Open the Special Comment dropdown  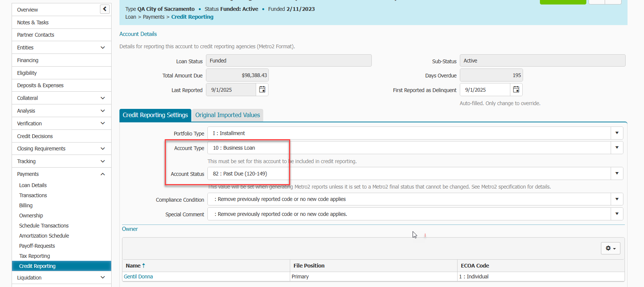click(617, 214)
